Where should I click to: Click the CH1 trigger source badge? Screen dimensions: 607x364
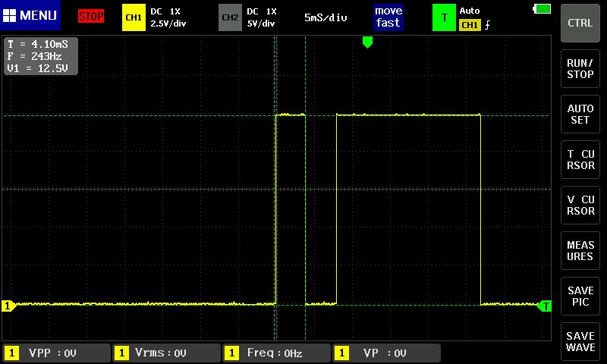pos(470,25)
